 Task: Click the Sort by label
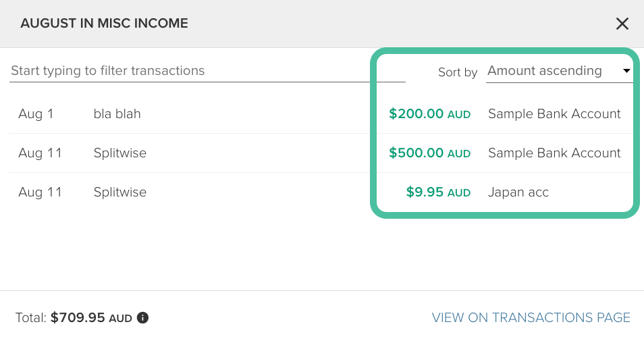[457, 72]
